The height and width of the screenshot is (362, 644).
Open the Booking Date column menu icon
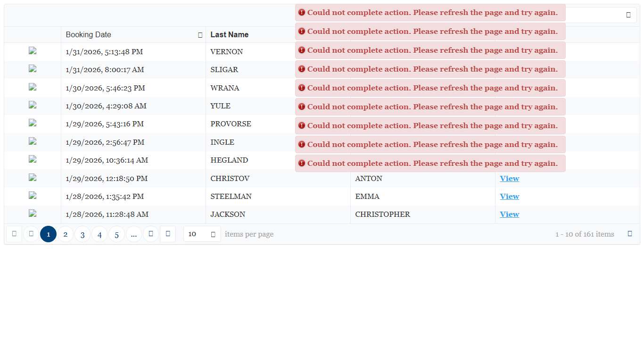[x=200, y=35]
